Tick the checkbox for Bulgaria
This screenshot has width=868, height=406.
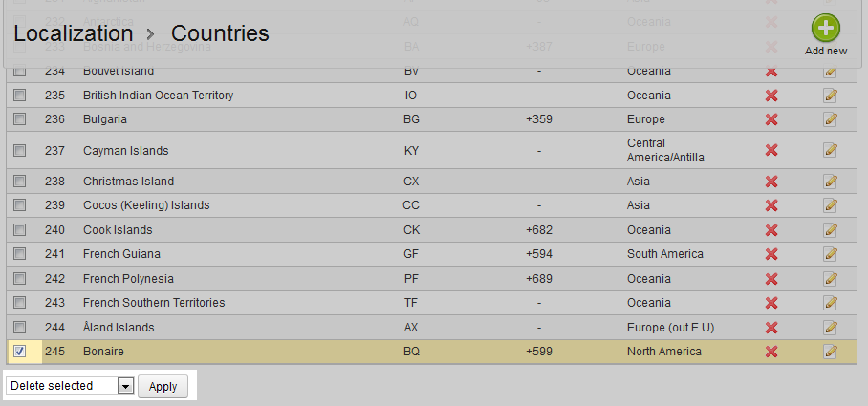click(20, 119)
